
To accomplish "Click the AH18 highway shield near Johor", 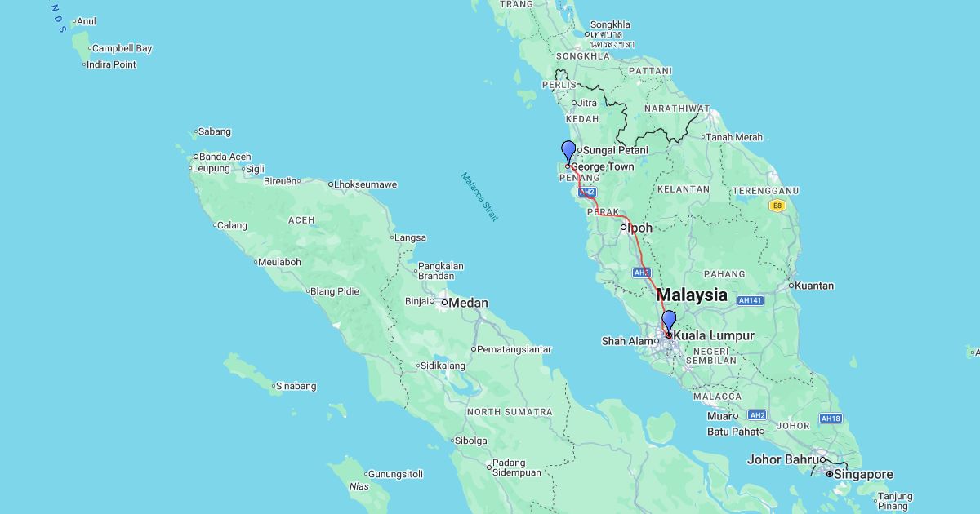I will (x=831, y=419).
